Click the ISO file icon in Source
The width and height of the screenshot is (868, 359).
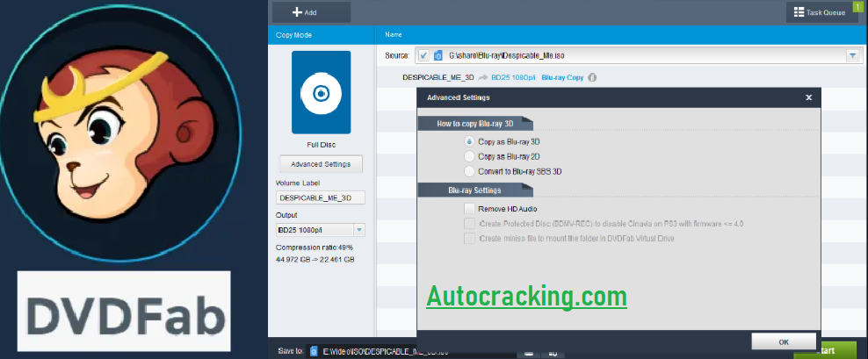pyautogui.click(x=438, y=55)
